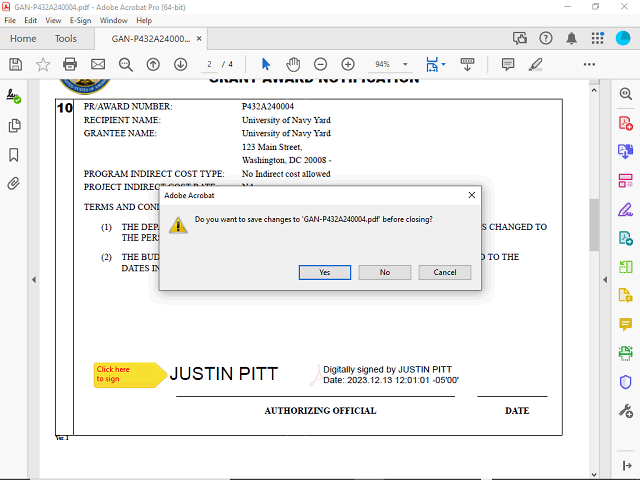Expand fit-page options dropdown arrow
640x480 pixels.
[444, 64]
